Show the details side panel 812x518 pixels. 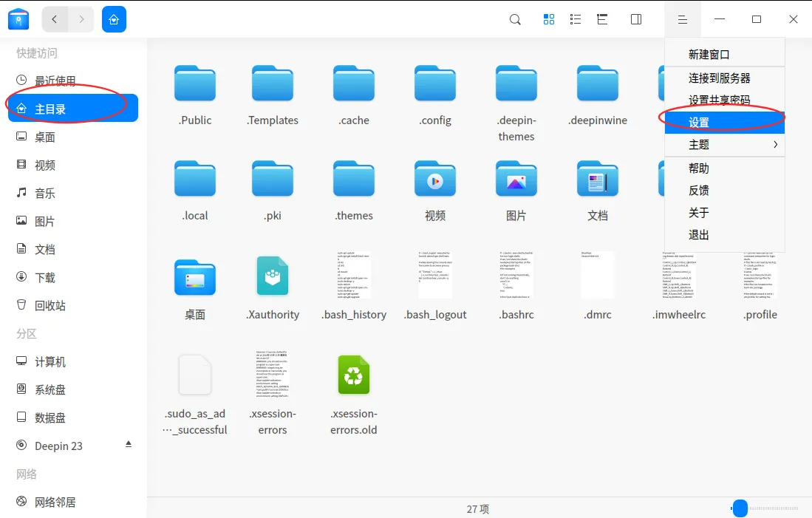(x=636, y=20)
